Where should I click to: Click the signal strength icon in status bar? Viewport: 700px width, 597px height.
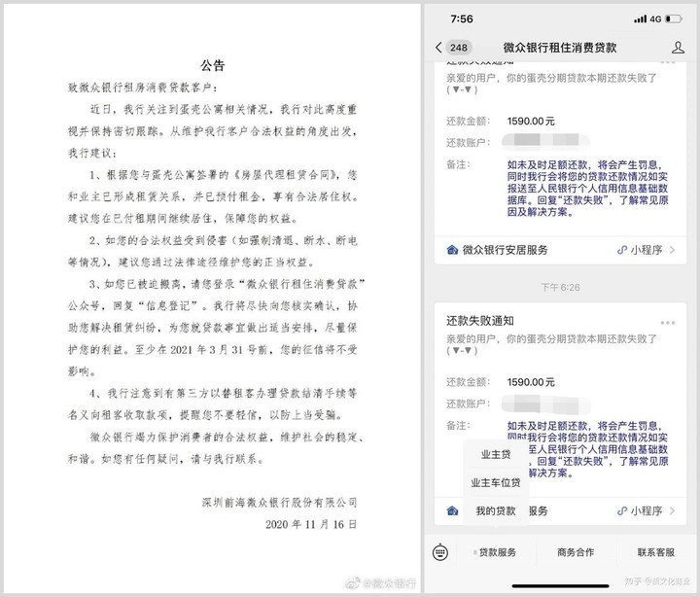(640, 18)
